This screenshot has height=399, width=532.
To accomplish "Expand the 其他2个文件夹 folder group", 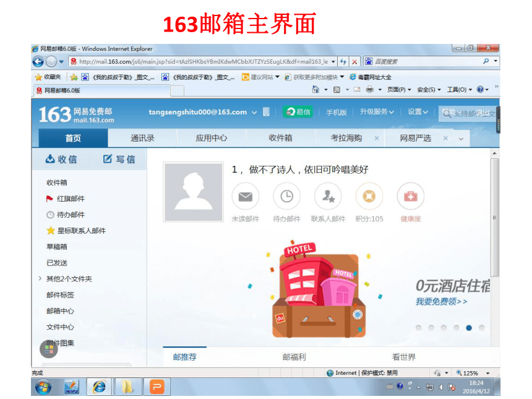I will pos(40,278).
